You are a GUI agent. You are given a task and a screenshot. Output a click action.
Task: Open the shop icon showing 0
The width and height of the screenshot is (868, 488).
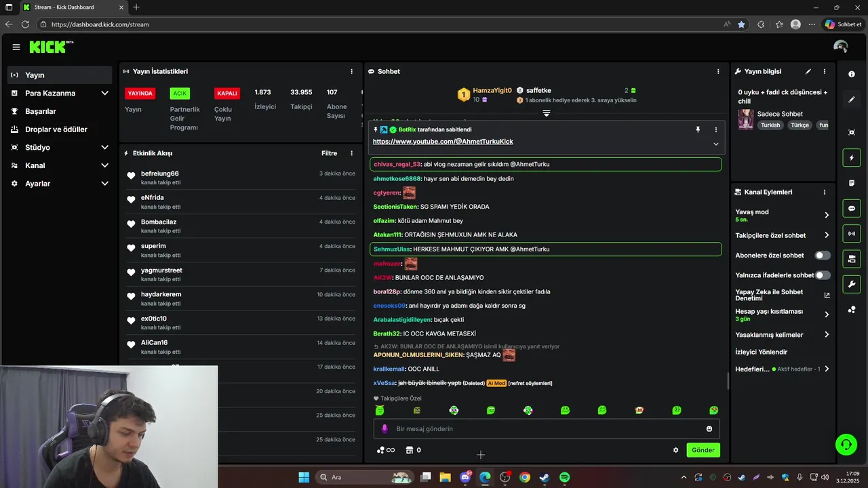[413, 450]
